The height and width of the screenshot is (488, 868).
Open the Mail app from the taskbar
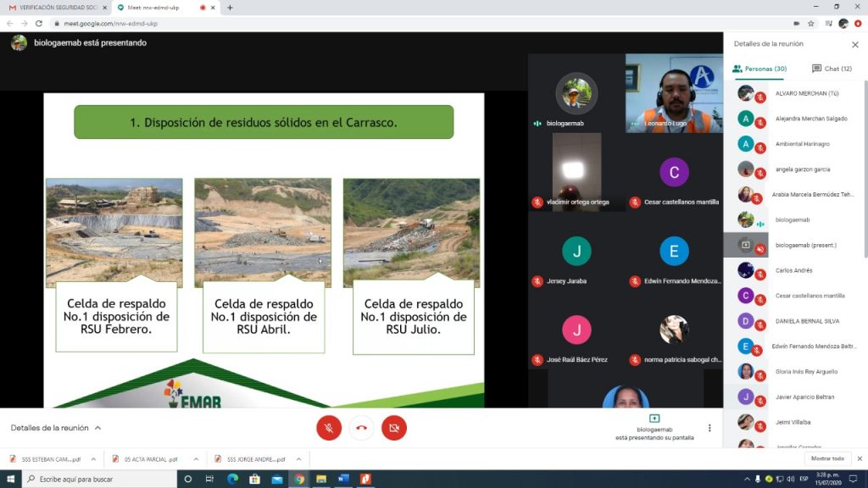[x=277, y=480]
